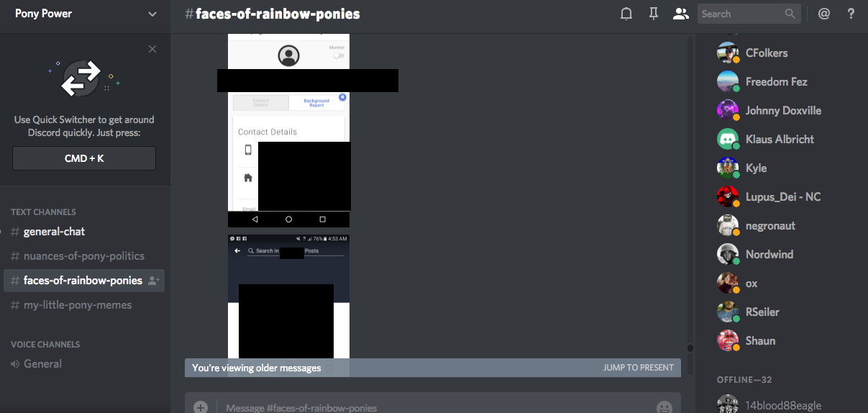
Task: Open notification settings bell icon
Action: click(x=626, y=14)
